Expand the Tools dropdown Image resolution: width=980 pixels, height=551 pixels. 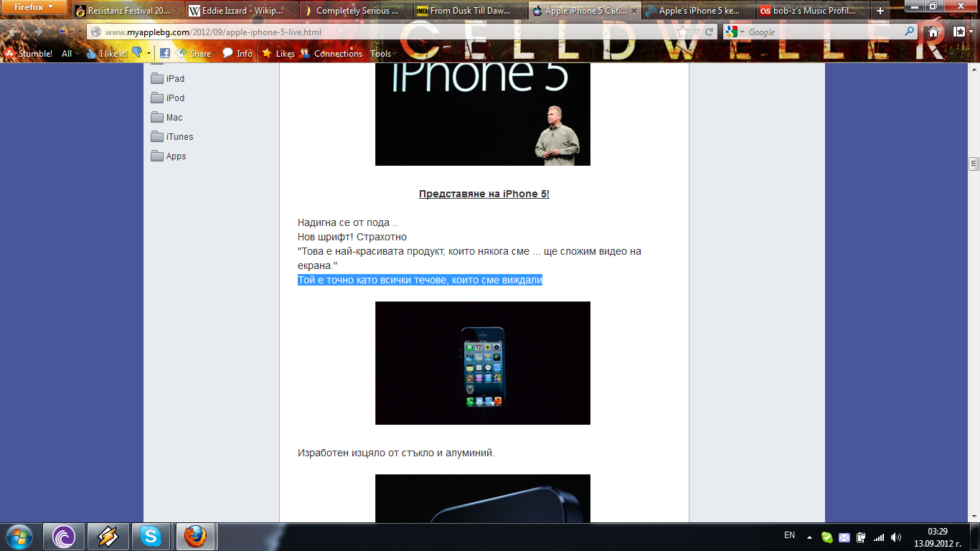point(383,53)
